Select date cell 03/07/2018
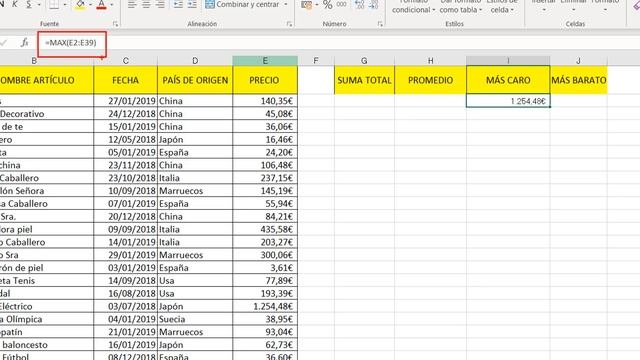 125,306
